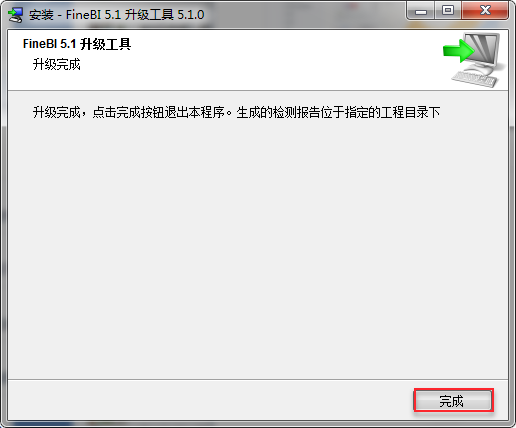Close the installer with the red X

485,11
